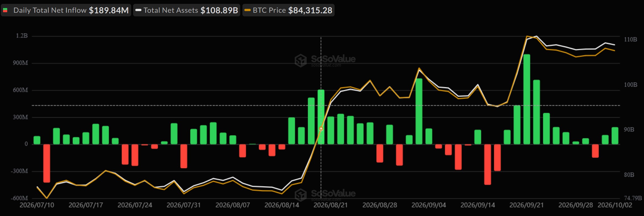This screenshot has width=644, height=216.
Task: Toggle the Total Net Assets legend series
Action: [x=187, y=10]
